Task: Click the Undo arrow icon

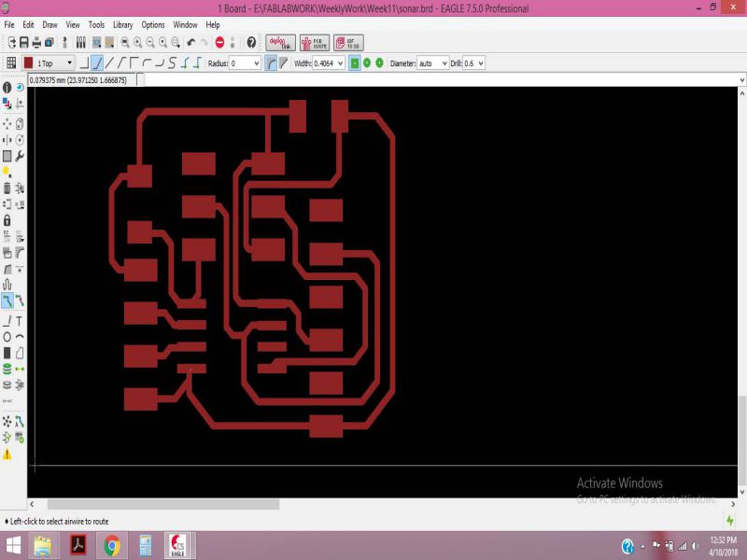Action: [x=191, y=42]
